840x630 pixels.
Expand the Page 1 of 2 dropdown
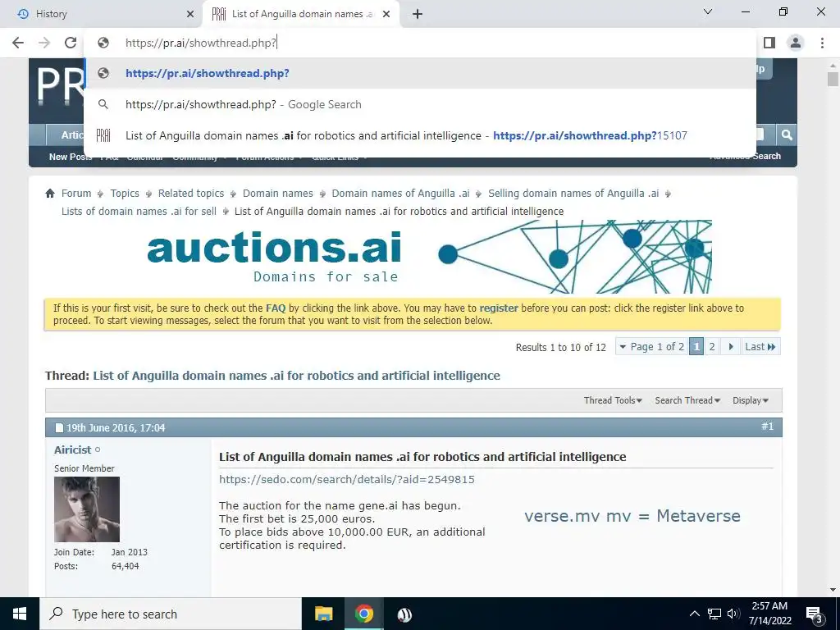pos(651,347)
